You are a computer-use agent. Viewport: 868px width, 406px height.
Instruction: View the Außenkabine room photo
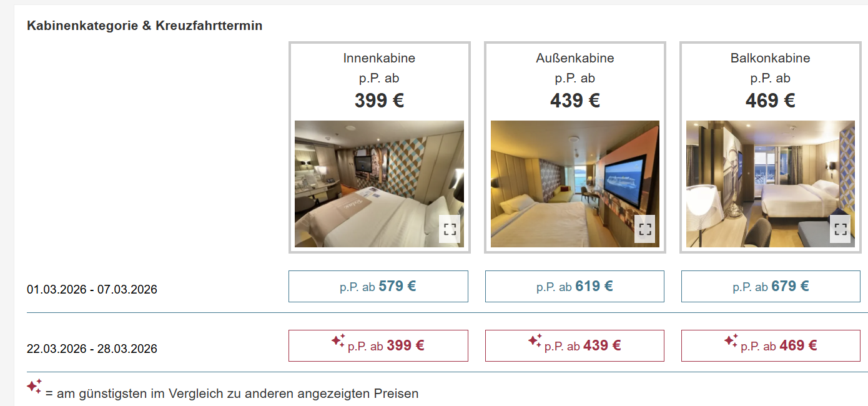[x=575, y=184]
